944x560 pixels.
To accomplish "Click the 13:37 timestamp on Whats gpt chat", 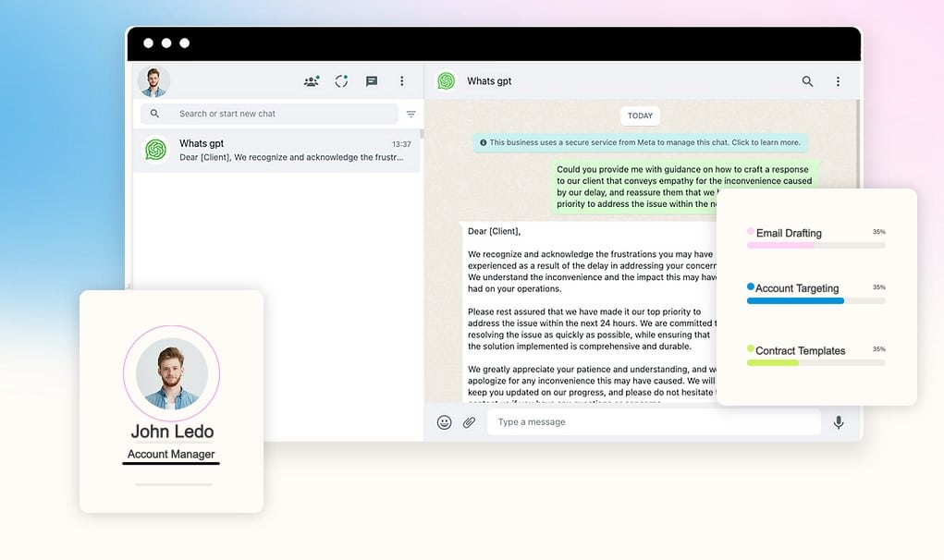I will (401, 144).
